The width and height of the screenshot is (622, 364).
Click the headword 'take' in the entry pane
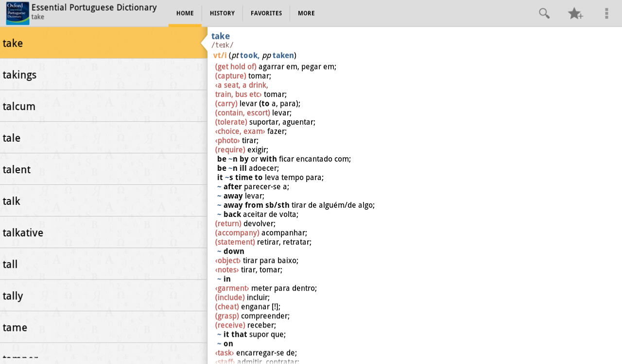(220, 36)
